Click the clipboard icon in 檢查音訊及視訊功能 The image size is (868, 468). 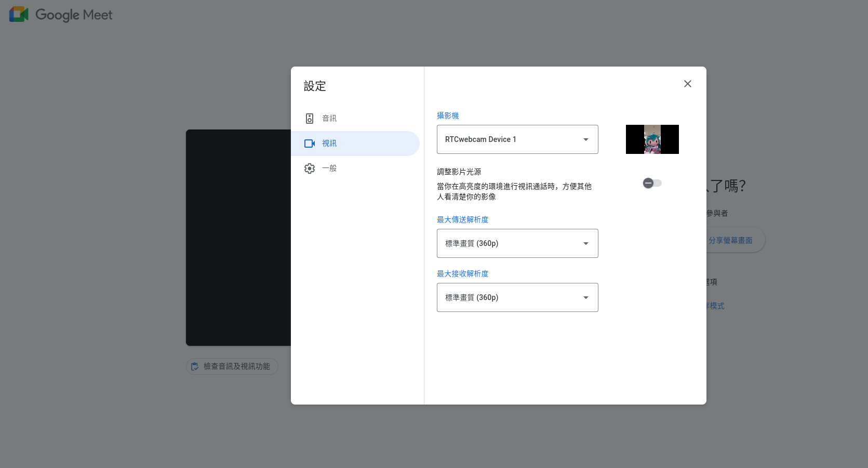coord(195,367)
